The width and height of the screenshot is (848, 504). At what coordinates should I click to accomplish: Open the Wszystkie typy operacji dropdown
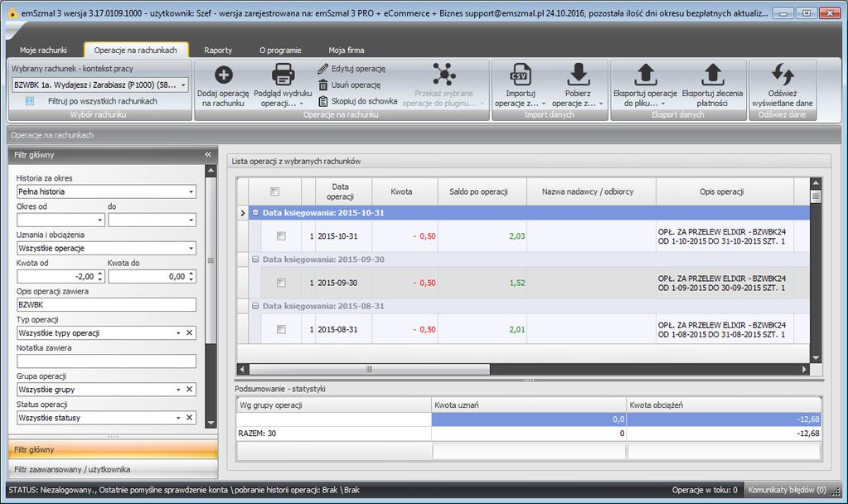pos(178,333)
